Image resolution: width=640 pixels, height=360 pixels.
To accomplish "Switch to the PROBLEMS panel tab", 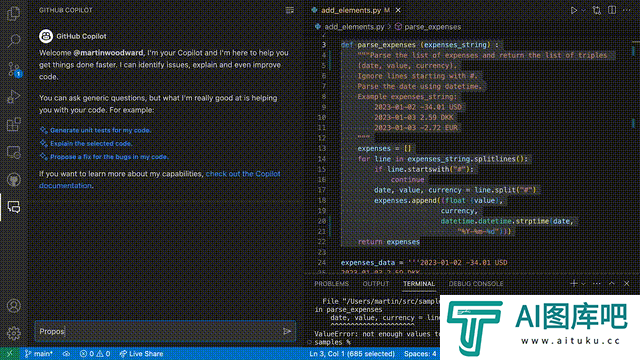I will point(331,284).
